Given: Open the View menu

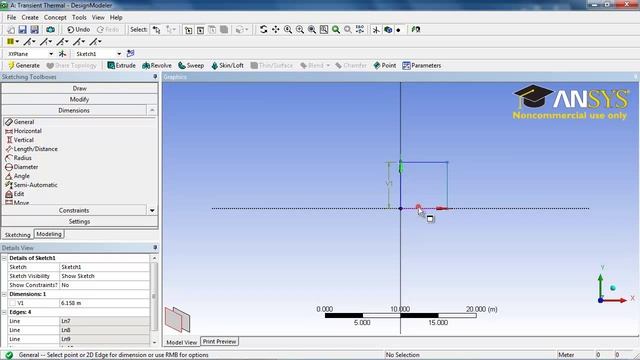Looking at the screenshot, I should click(98, 18).
